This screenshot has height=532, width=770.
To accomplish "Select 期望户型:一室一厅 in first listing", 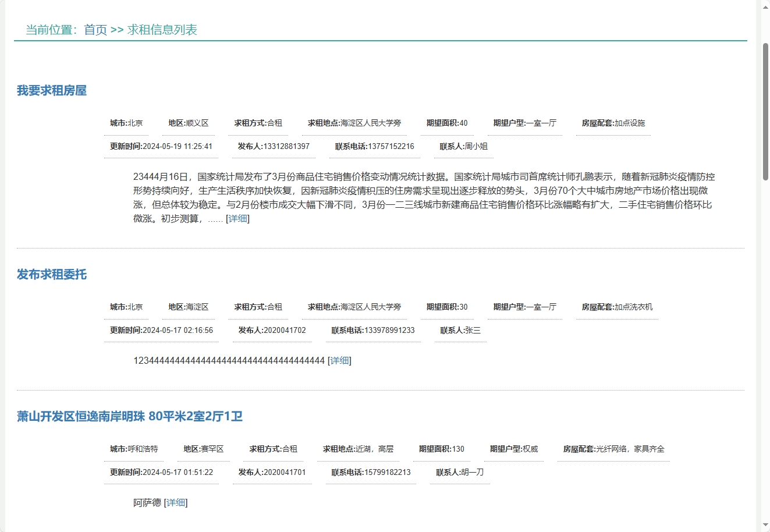I will point(524,123).
